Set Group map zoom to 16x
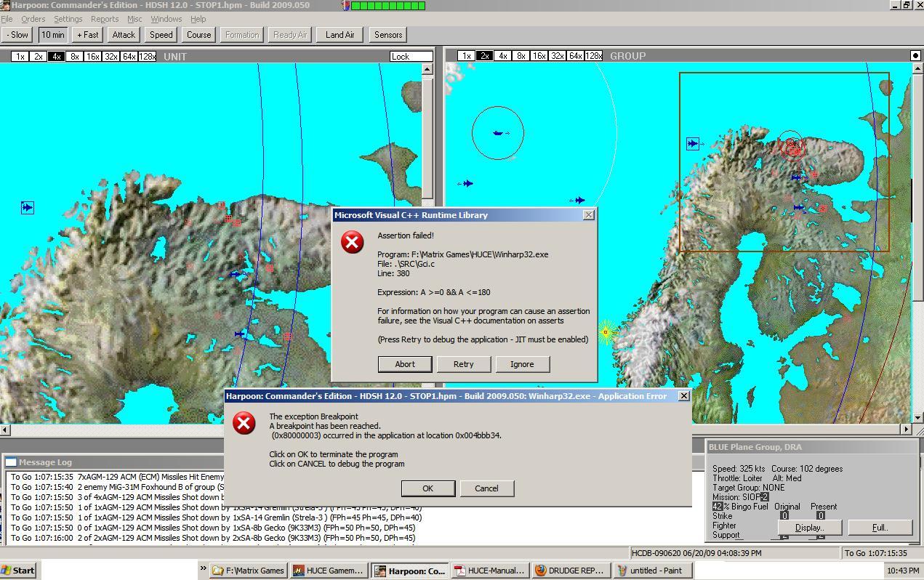924x580 pixels. point(539,56)
